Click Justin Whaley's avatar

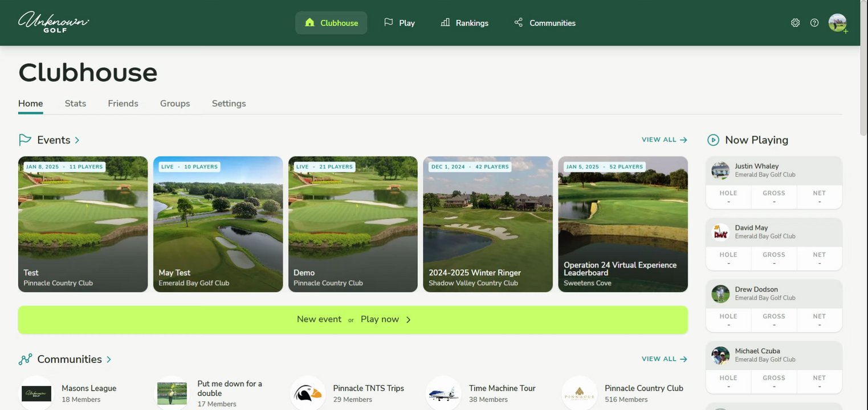(x=720, y=170)
